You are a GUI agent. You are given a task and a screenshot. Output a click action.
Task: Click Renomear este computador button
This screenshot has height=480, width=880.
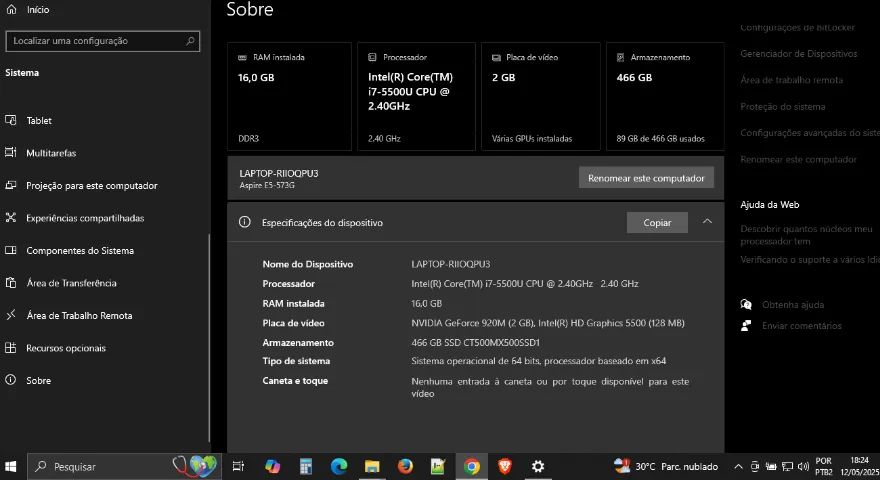click(x=646, y=177)
